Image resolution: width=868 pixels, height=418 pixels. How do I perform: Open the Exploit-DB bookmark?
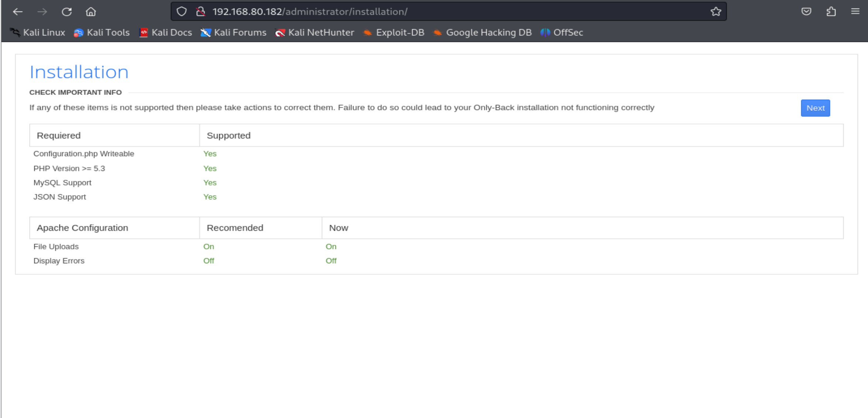pos(394,32)
